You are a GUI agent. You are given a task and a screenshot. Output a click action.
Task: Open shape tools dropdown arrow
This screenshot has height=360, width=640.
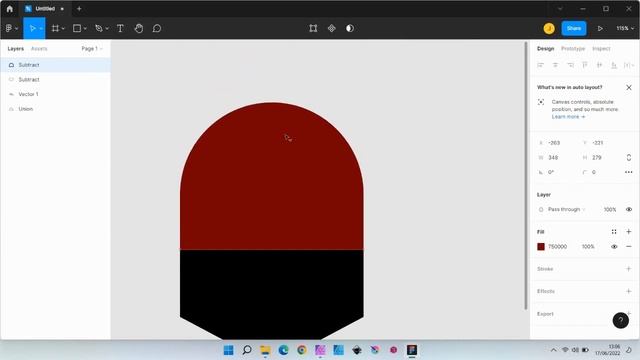[x=85, y=29]
